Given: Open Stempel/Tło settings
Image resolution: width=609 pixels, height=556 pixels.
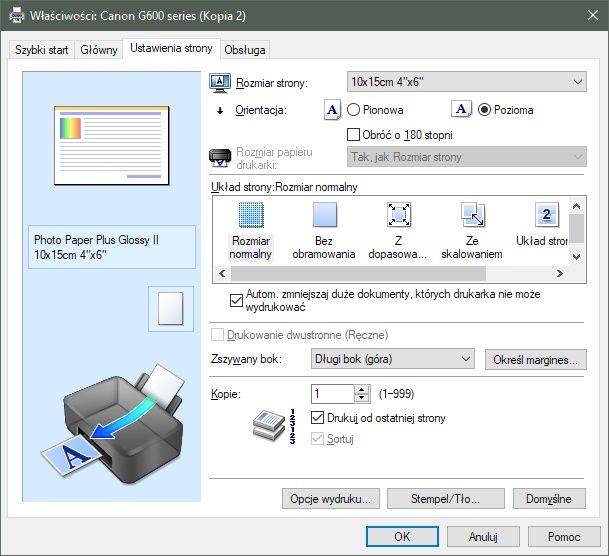Looking at the screenshot, I should point(445,499).
